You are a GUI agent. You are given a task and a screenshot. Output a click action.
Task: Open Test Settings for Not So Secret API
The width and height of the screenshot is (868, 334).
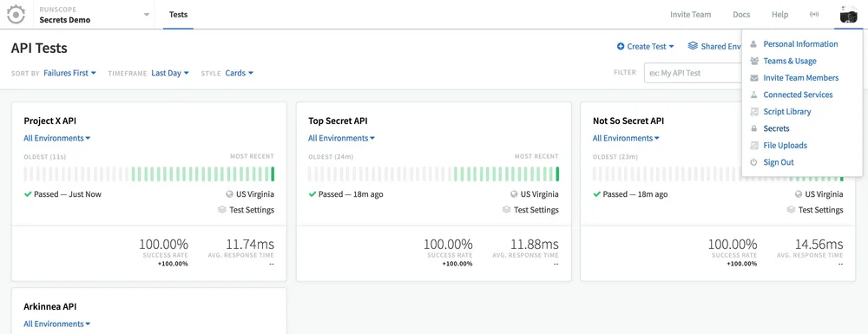821,210
